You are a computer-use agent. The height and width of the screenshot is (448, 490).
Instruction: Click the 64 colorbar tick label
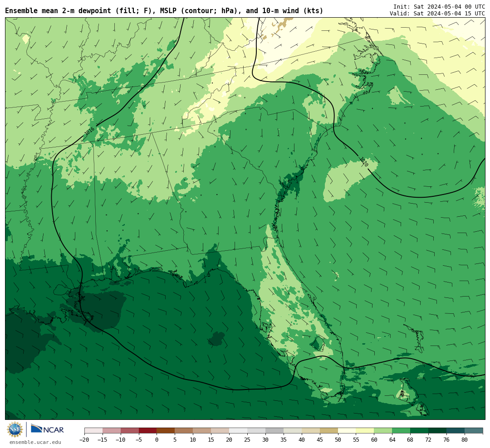392,439
